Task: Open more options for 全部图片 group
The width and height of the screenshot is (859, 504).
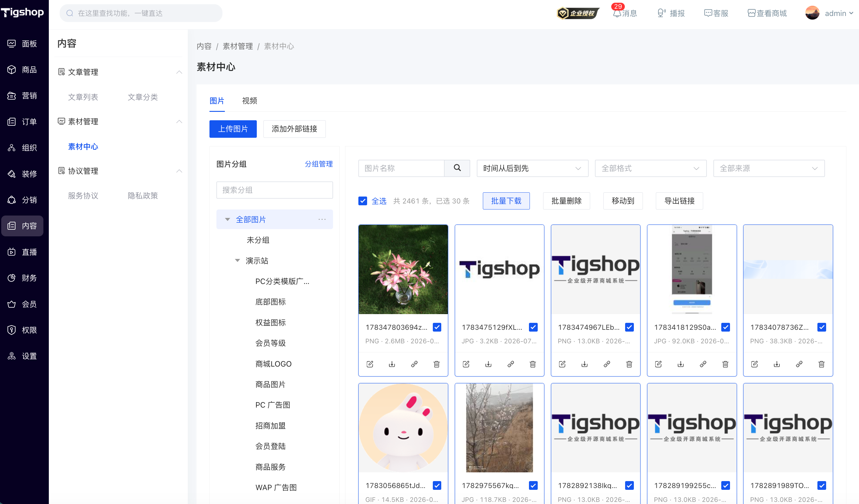Action: pos(322,219)
